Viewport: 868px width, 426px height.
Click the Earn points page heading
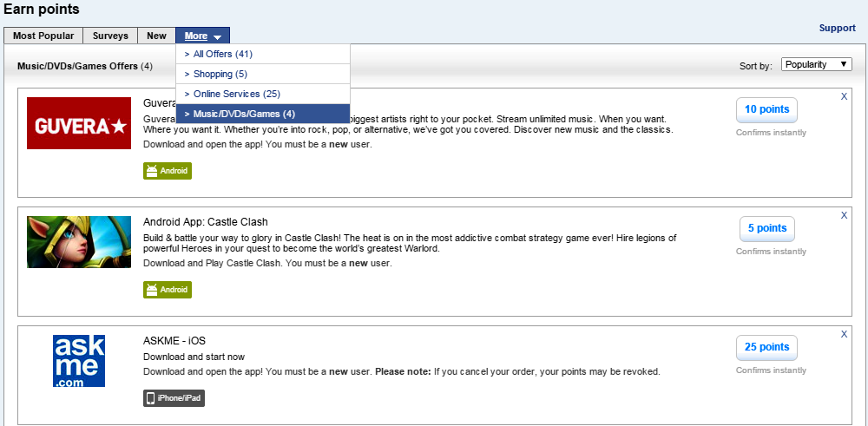click(x=42, y=10)
